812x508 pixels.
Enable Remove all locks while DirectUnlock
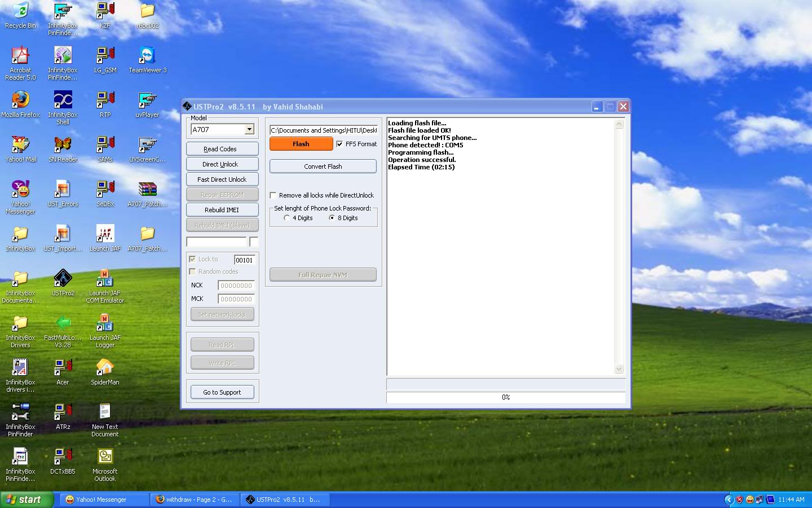(x=273, y=195)
